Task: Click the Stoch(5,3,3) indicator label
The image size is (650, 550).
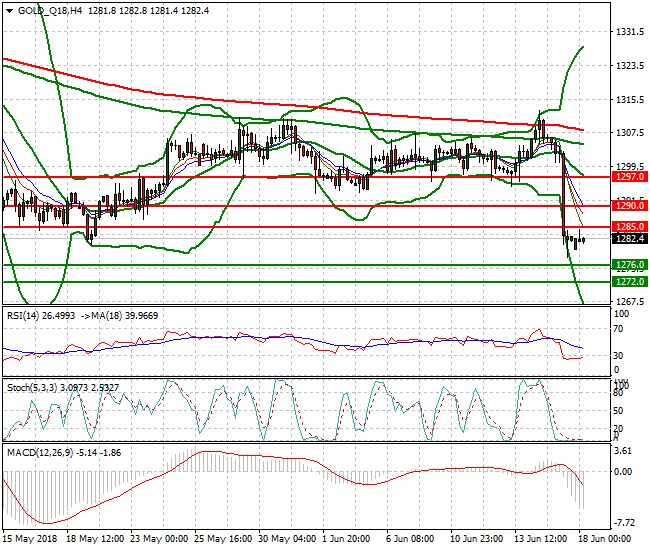Action: tap(32, 388)
